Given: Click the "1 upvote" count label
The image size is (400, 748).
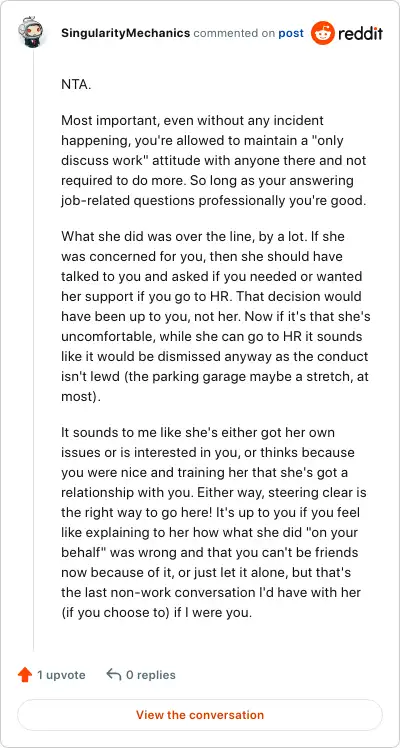Looking at the screenshot, I should click(61, 675).
